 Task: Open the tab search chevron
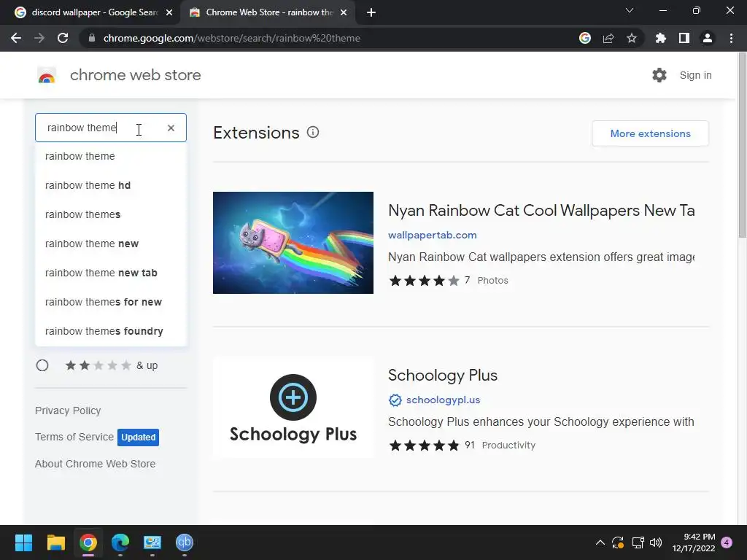pyautogui.click(x=630, y=10)
